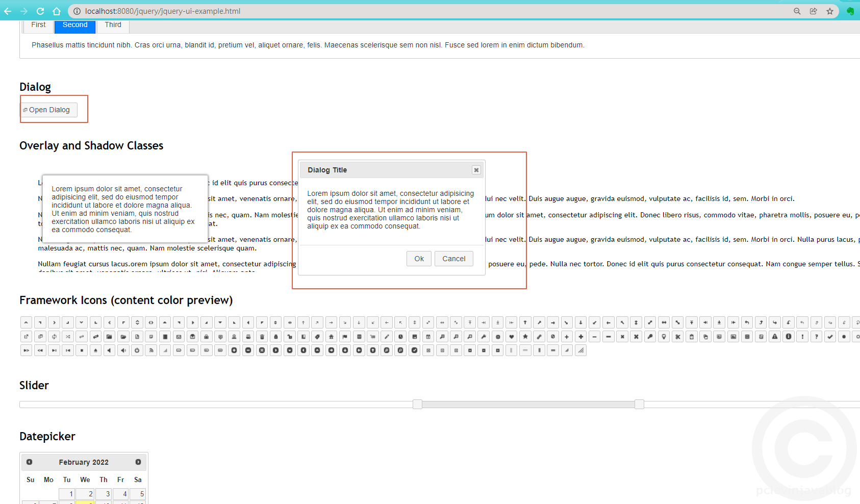Image resolution: width=860 pixels, height=504 pixels.
Task: Click the home framework icon
Action: click(x=331, y=337)
